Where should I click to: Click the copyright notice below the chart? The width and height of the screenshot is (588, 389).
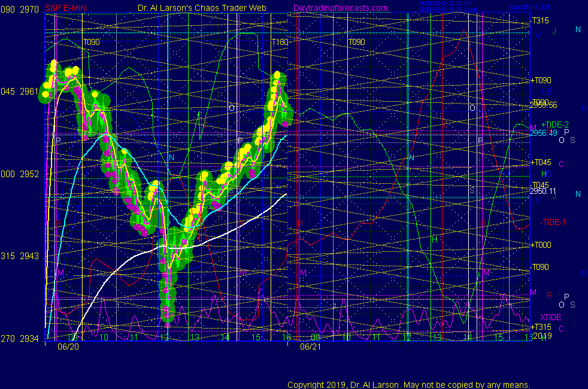tap(409, 385)
